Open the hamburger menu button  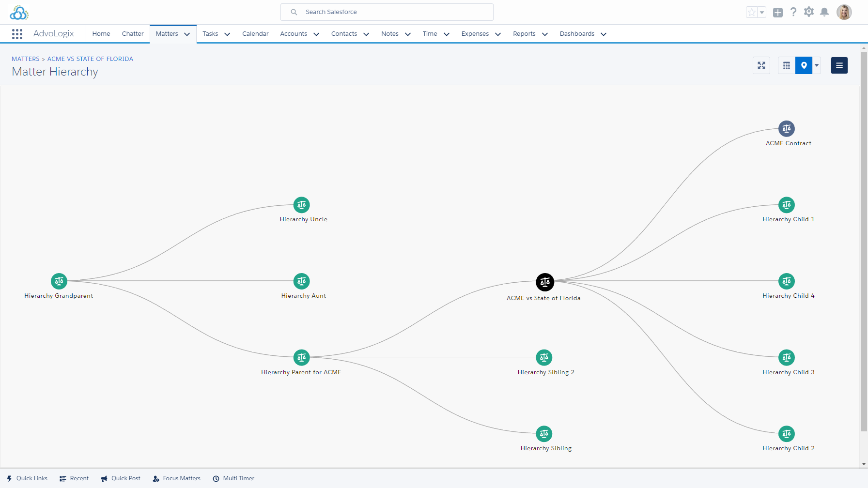coord(839,65)
